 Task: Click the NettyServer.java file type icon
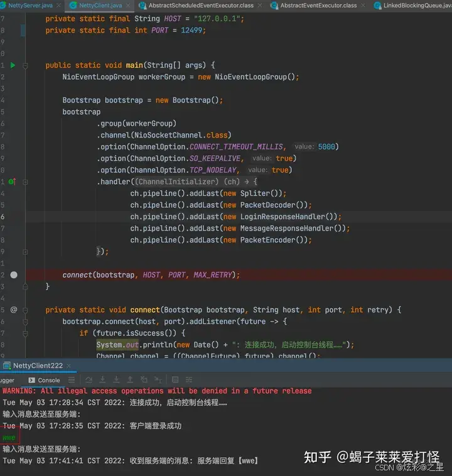tap(3, 6)
